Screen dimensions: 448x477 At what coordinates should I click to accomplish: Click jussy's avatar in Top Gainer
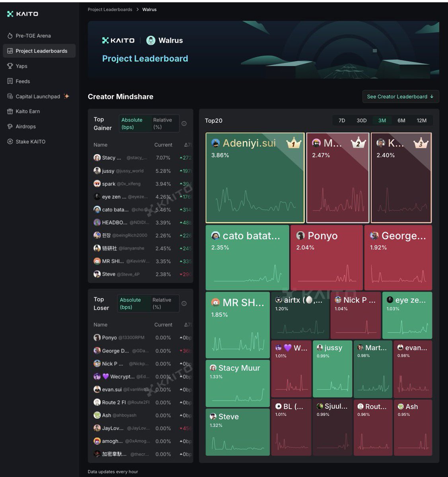(97, 171)
